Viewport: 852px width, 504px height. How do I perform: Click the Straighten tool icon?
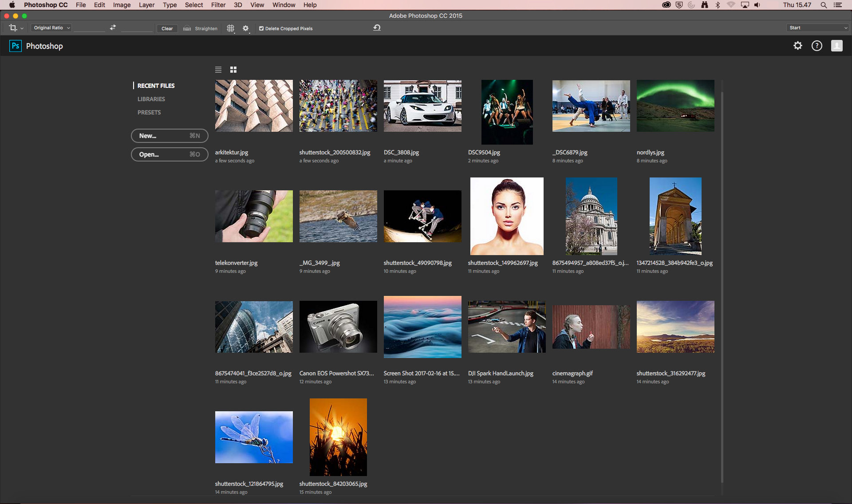coord(187,28)
